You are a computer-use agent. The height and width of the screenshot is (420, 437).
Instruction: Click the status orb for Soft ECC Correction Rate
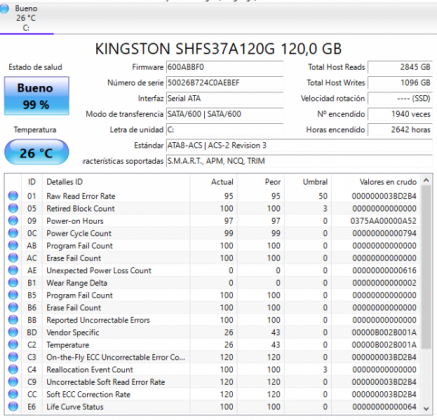pos(13,394)
